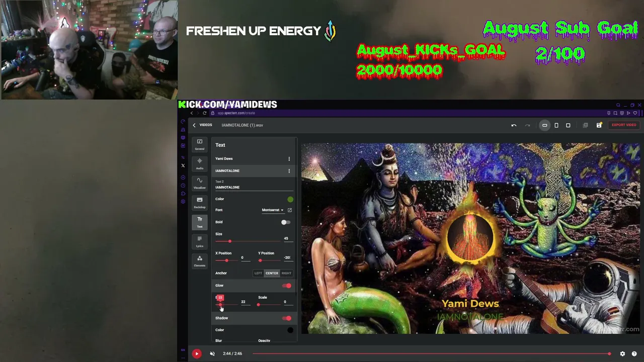Select portrait aspect ratio
This screenshot has width=644, height=362.
coord(556,125)
